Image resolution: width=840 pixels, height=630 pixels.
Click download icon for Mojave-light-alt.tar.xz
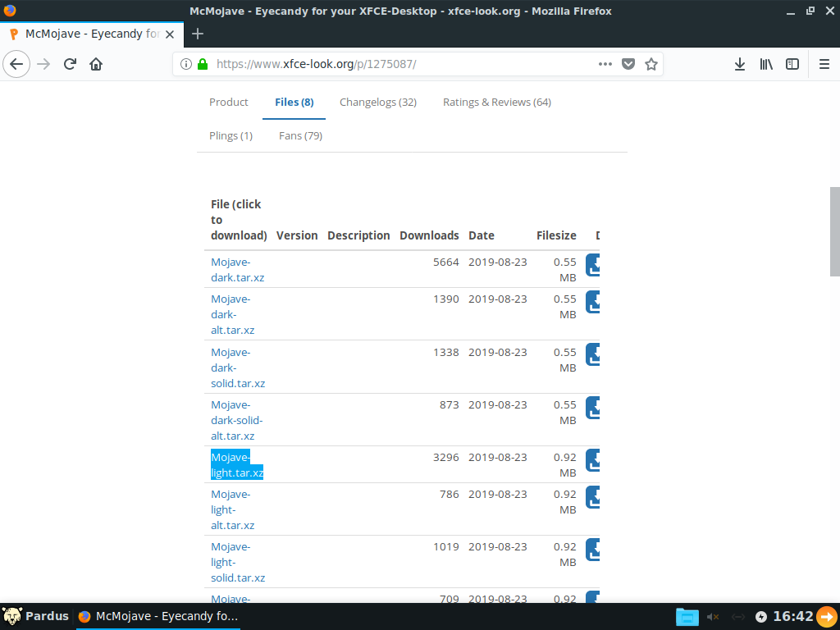592,497
